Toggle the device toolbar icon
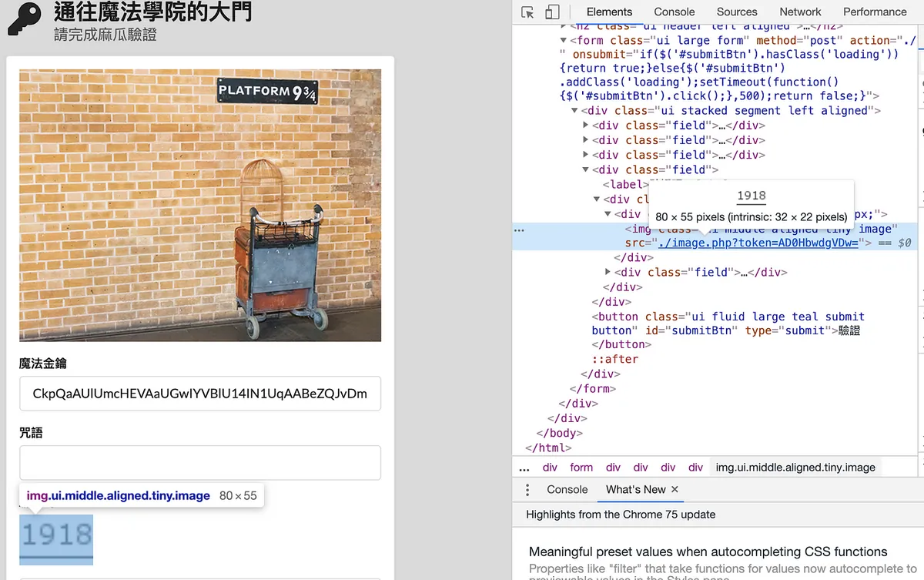924x580 pixels. pos(552,12)
